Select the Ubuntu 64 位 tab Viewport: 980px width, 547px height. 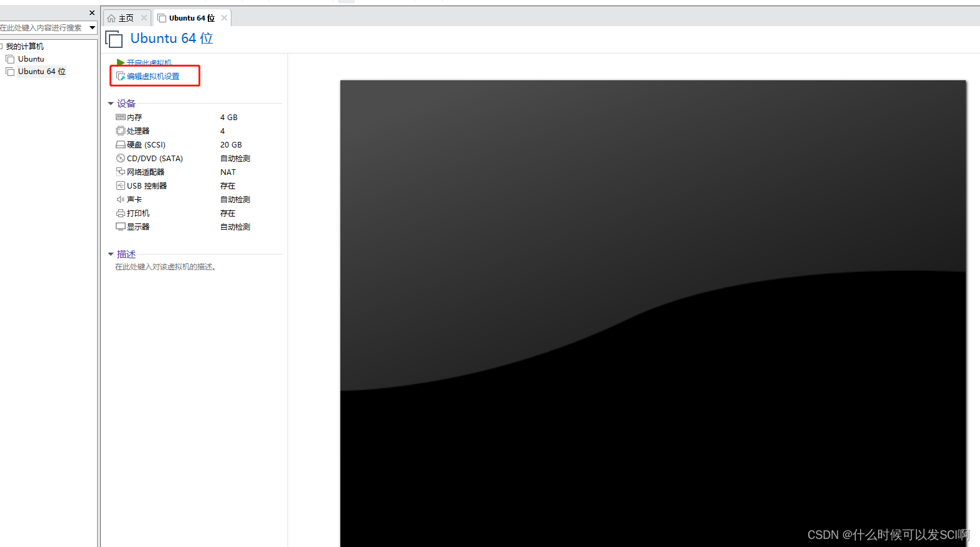click(192, 18)
